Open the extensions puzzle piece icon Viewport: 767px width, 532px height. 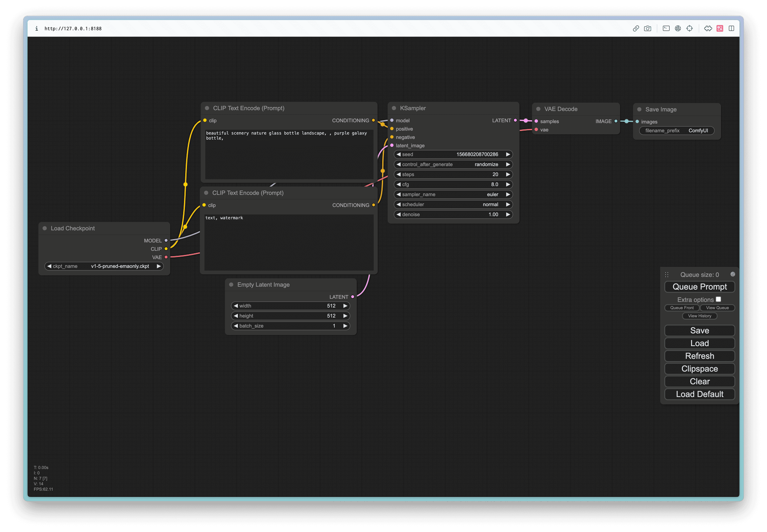(708, 28)
